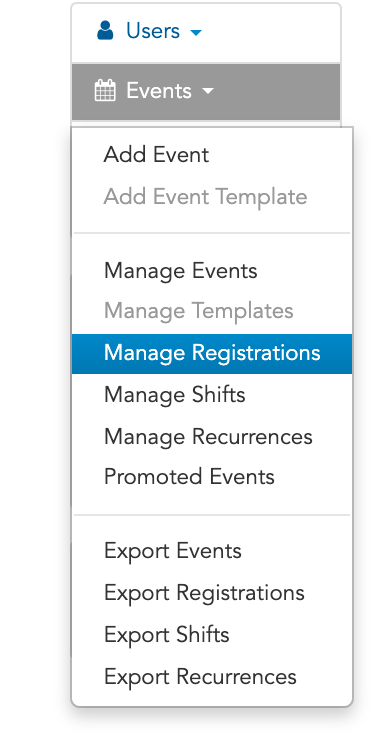
Task: Select Export Registrations
Action: [204, 593]
